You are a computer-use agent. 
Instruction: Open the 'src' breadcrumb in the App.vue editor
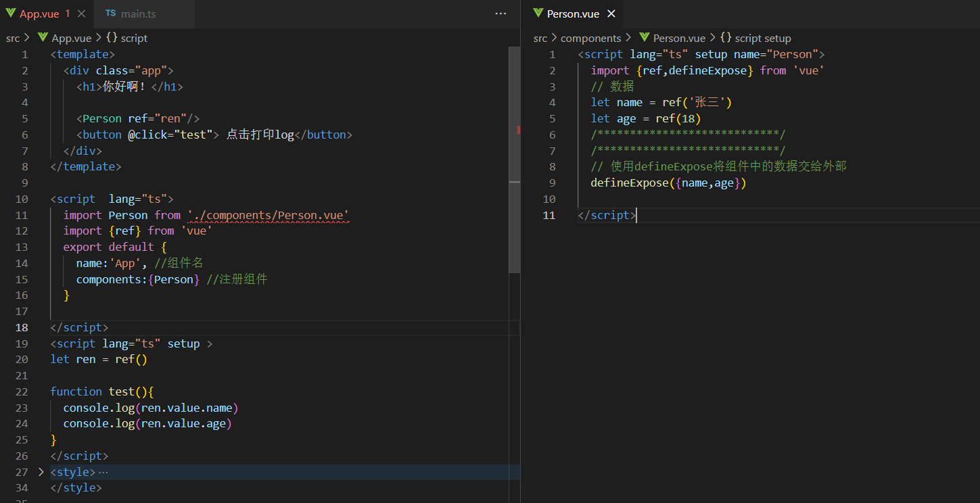13,38
